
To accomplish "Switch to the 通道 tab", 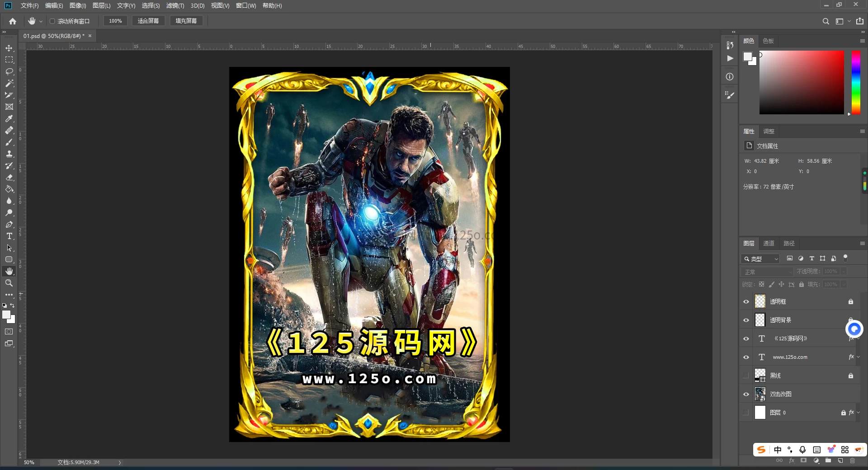I will click(x=769, y=244).
